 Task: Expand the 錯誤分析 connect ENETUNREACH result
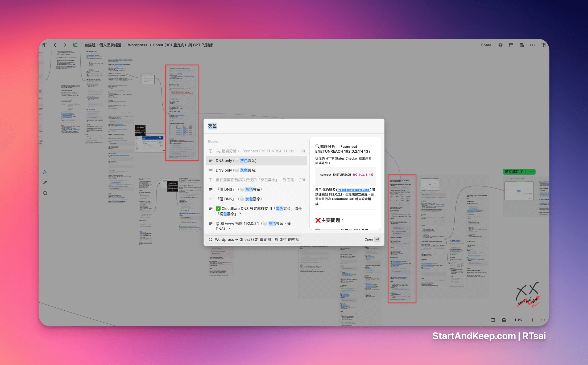tap(256, 151)
